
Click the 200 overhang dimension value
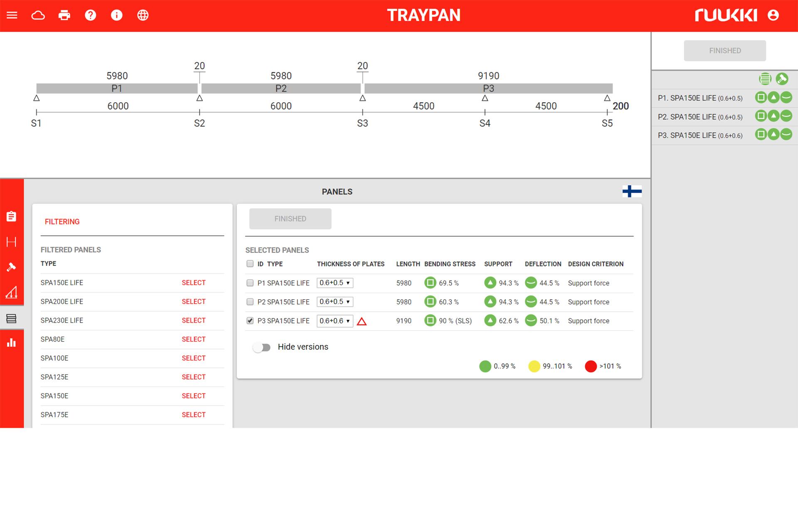(x=621, y=106)
